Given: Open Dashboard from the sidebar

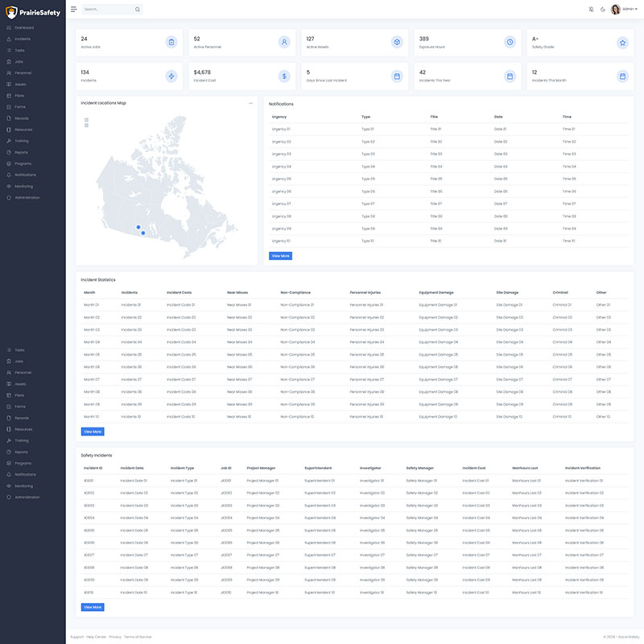Looking at the screenshot, I should (x=23, y=27).
